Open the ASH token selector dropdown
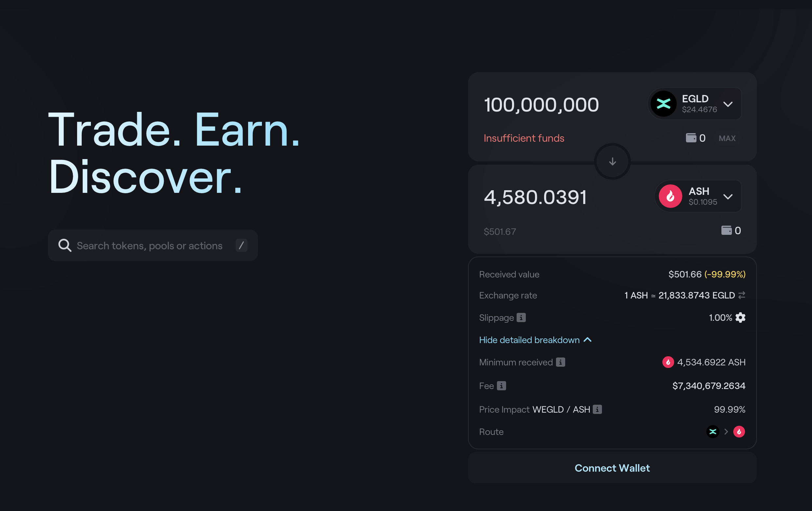The height and width of the screenshot is (511, 812). tap(698, 196)
